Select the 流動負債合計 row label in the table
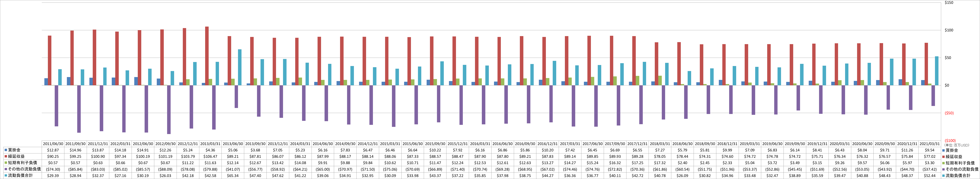Screen dimensions: 980x179 [21, 175]
